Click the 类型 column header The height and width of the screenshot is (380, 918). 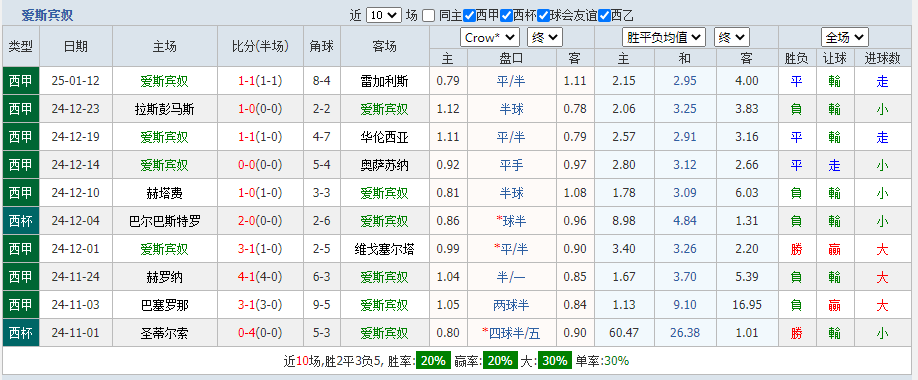(x=21, y=46)
